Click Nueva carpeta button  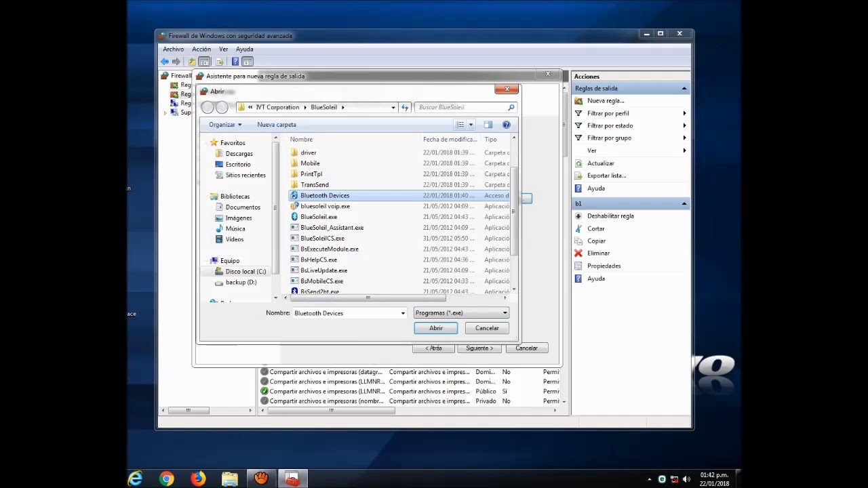pyautogui.click(x=277, y=125)
